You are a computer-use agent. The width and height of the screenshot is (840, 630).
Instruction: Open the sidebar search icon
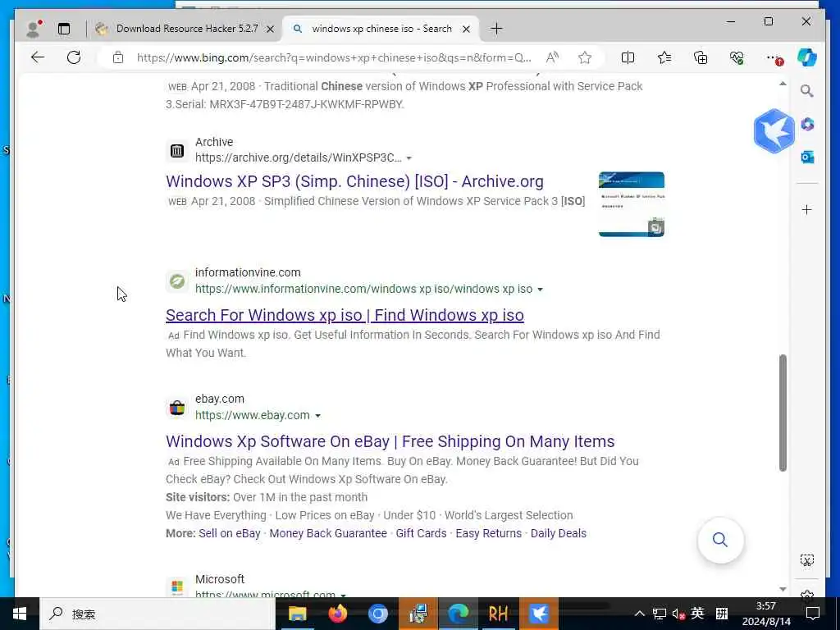click(807, 91)
